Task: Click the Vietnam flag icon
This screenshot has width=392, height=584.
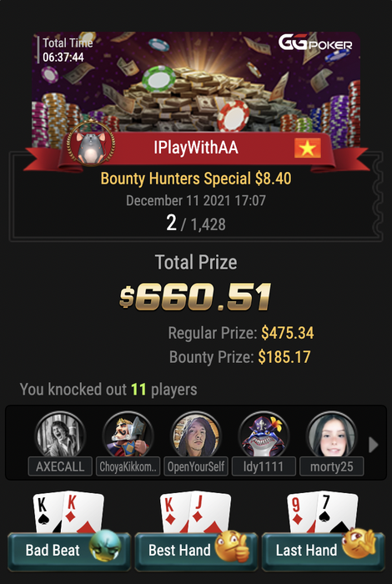Action: (x=308, y=148)
